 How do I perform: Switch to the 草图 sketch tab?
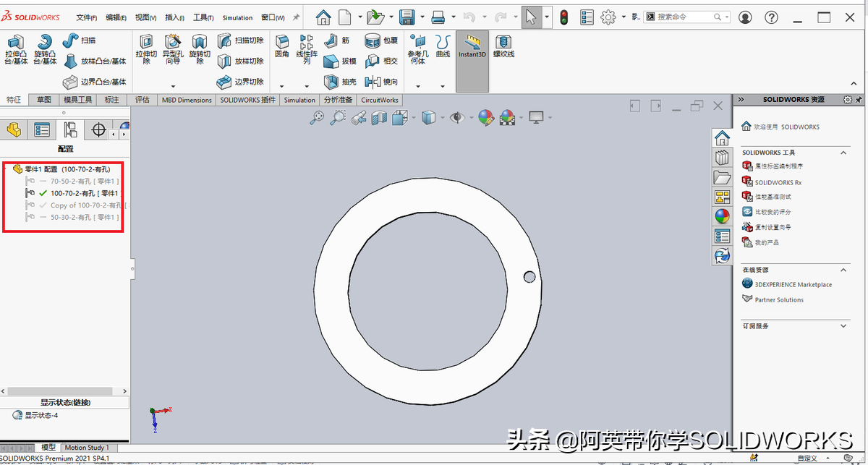point(44,100)
